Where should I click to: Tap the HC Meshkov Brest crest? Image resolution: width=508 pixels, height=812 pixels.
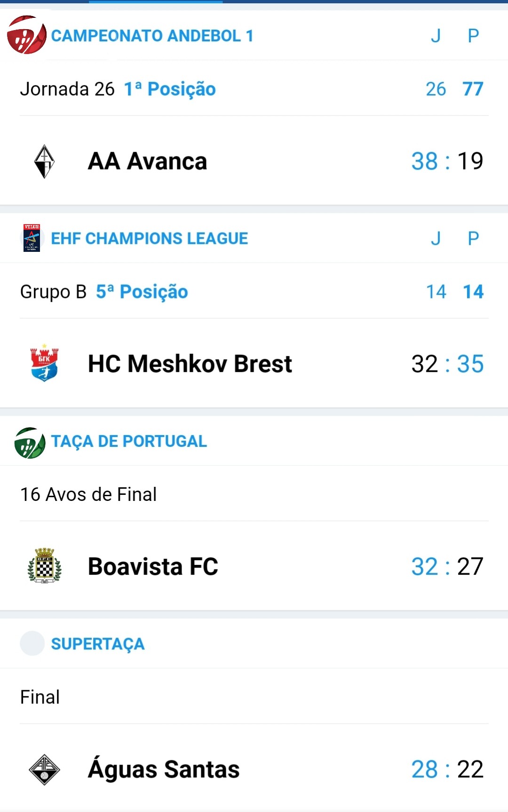(44, 363)
